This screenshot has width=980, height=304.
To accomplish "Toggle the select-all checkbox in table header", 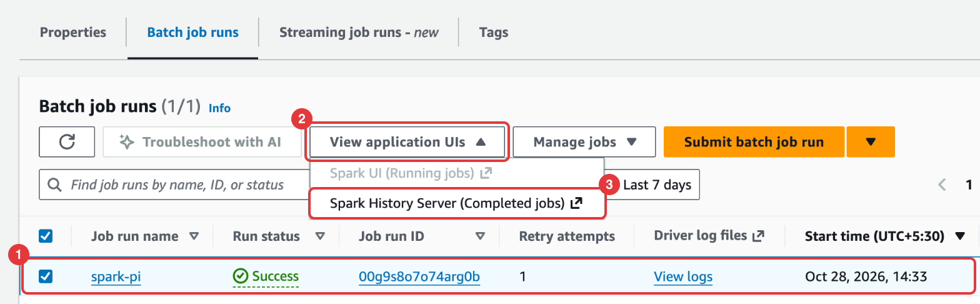I will coord(46,236).
